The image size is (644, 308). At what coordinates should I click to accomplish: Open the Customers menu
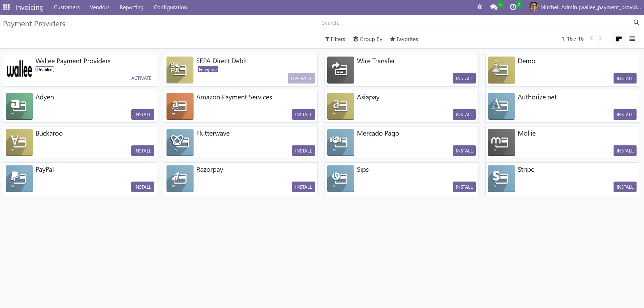point(67,7)
